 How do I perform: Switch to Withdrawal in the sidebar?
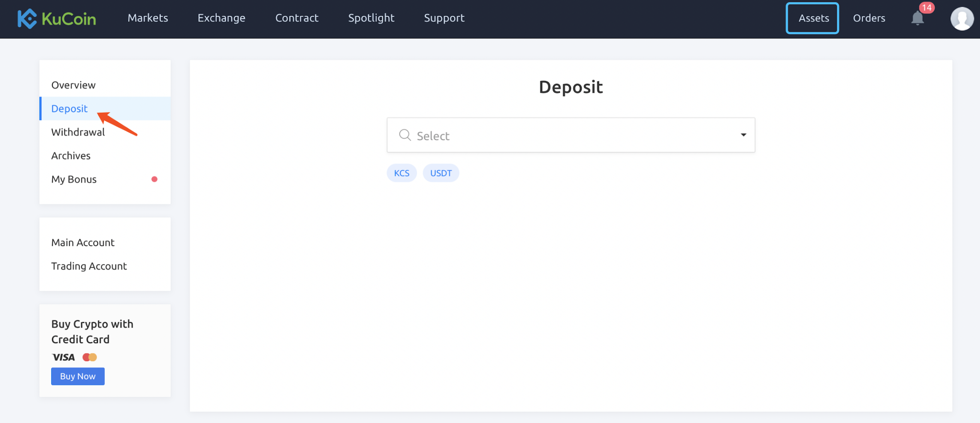click(78, 132)
